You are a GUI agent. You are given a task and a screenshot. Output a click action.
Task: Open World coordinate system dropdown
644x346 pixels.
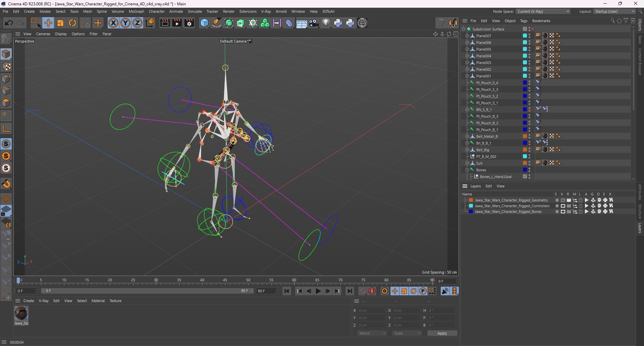(372, 333)
